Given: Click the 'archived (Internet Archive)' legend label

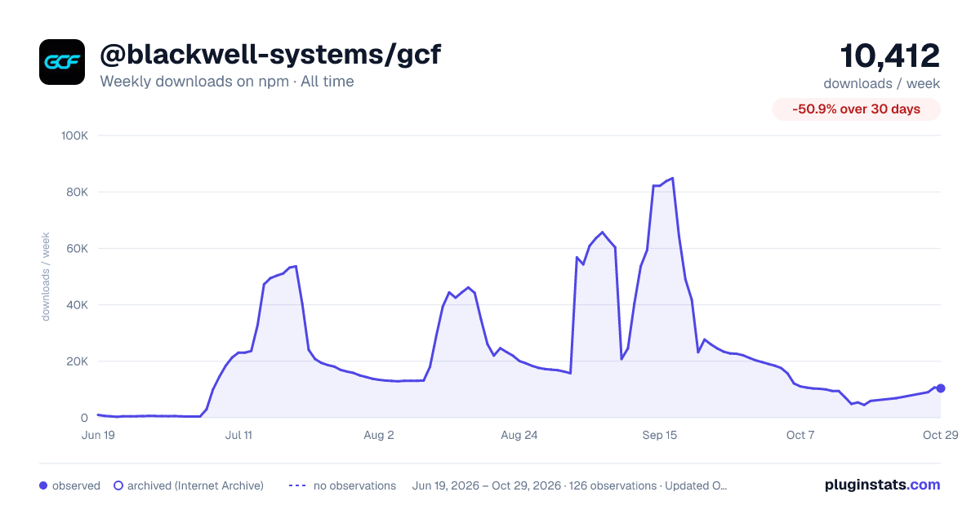Looking at the screenshot, I should 195,485.
